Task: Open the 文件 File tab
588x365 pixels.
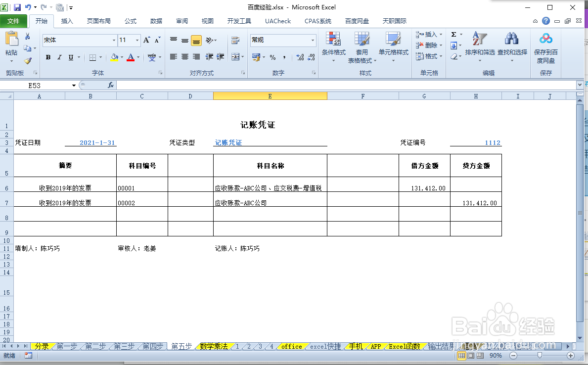Action: click(x=13, y=21)
